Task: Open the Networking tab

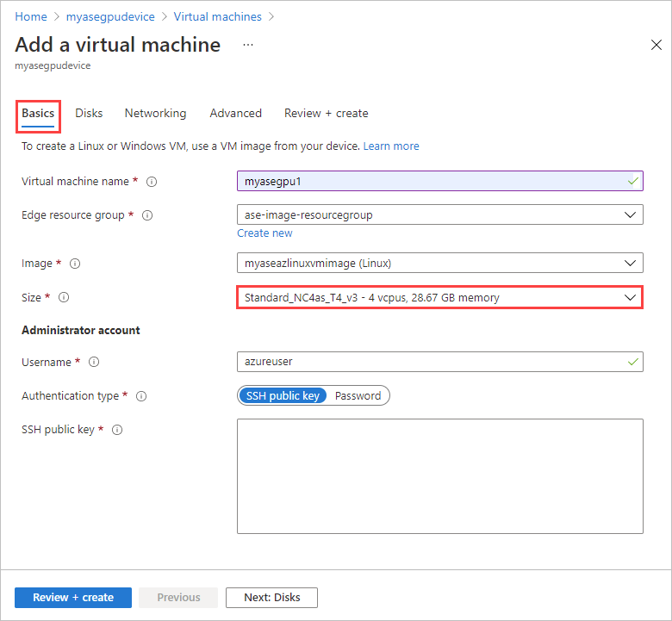Action: pyautogui.click(x=155, y=114)
